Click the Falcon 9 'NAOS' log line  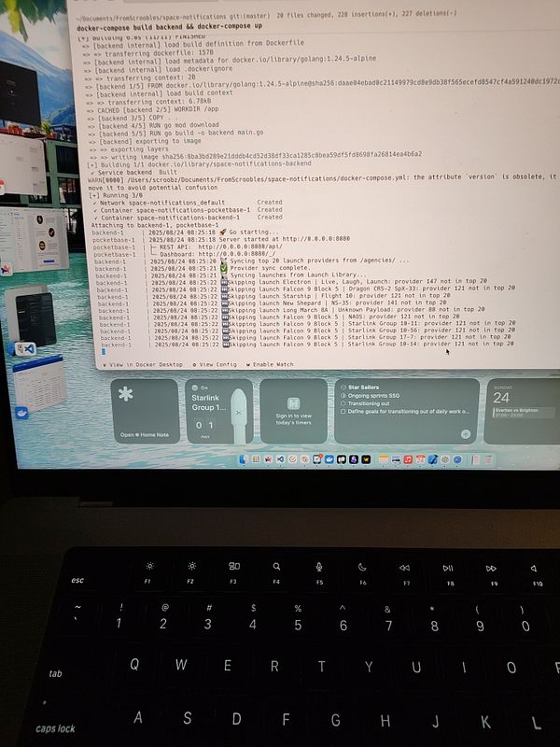(279, 317)
